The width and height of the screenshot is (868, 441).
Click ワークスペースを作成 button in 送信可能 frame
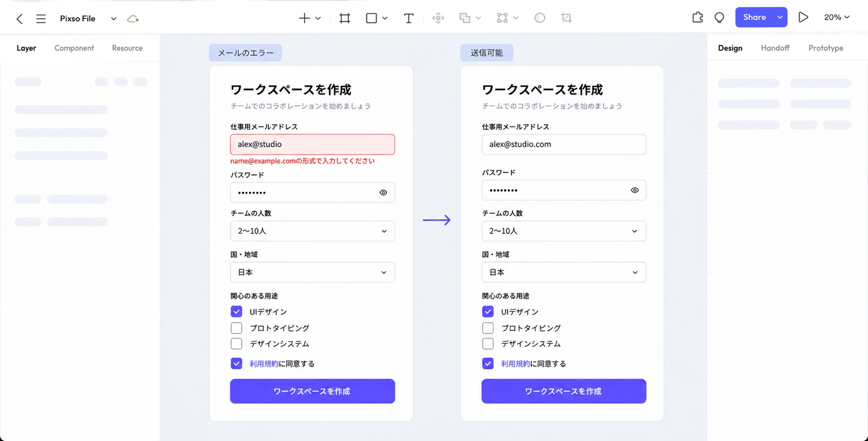pyautogui.click(x=564, y=391)
